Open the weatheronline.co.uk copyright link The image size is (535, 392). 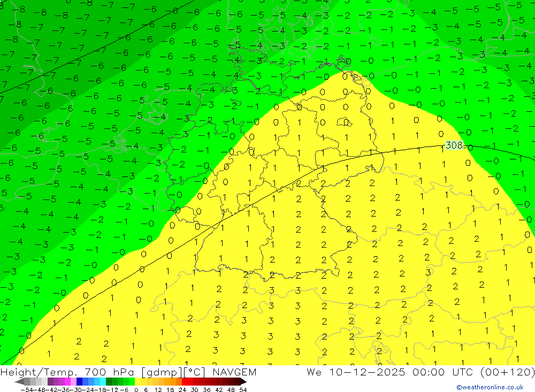pos(490,387)
